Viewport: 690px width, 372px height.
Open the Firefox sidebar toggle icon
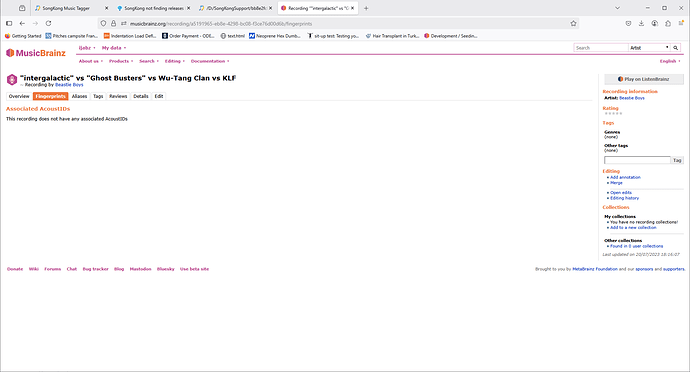click(x=9, y=23)
